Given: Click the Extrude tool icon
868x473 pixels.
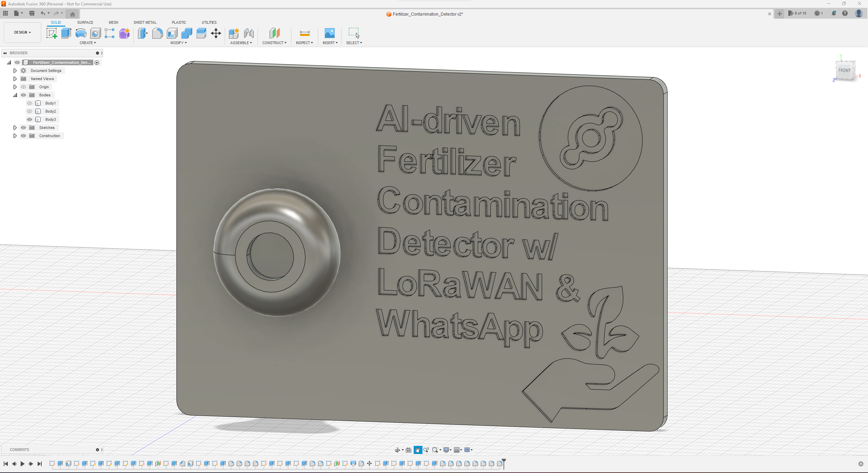Looking at the screenshot, I should (x=66, y=33).
